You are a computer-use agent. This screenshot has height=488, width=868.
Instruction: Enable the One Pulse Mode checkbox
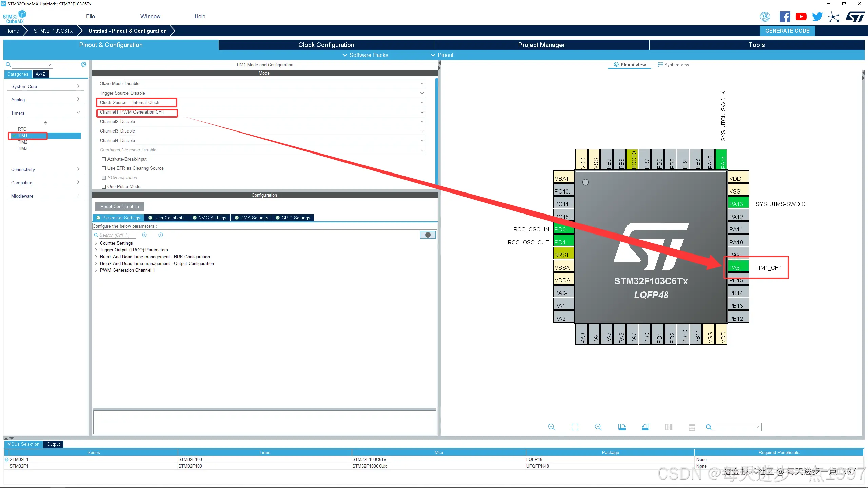click(x=104, y=187)
